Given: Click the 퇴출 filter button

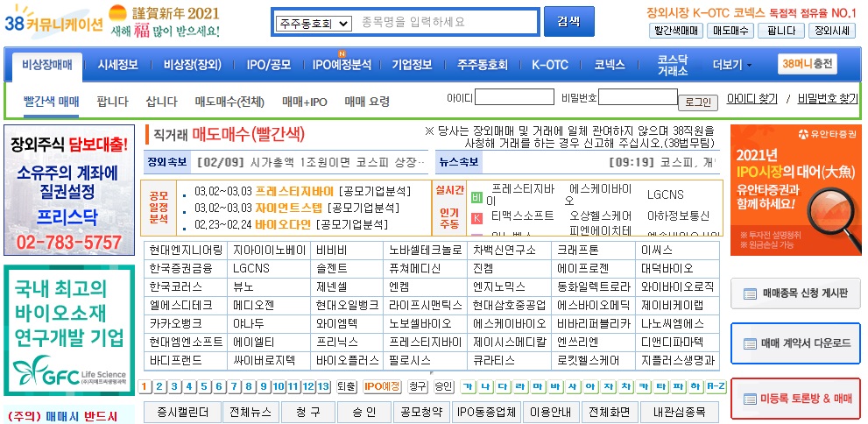Looking at the screenshot, I should click(x=347, y=386).
